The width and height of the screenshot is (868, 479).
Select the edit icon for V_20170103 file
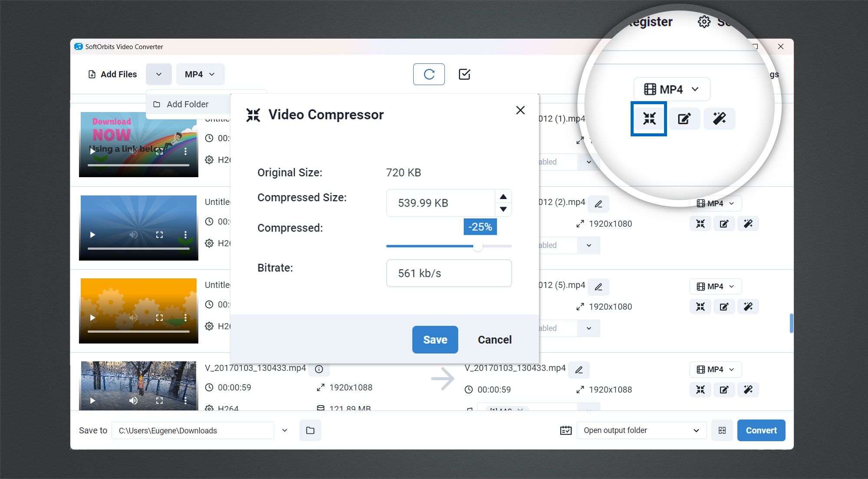tap(724, 390)
